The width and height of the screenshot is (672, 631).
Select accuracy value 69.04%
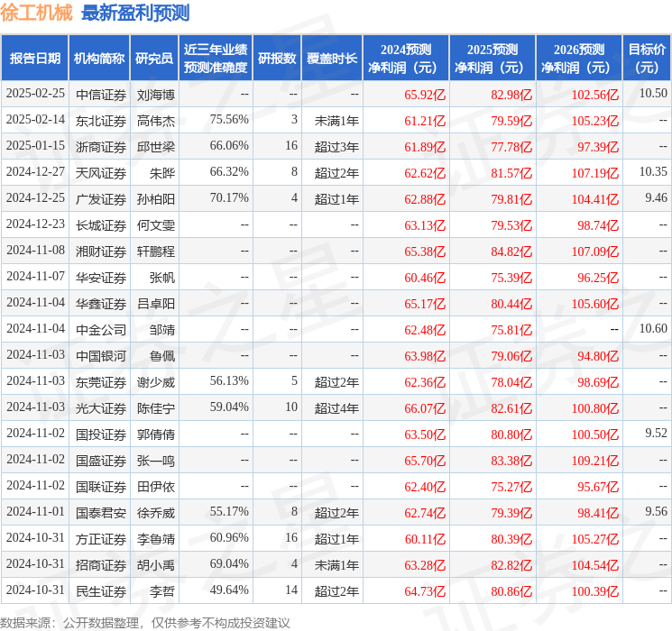[x=229, y=563]
